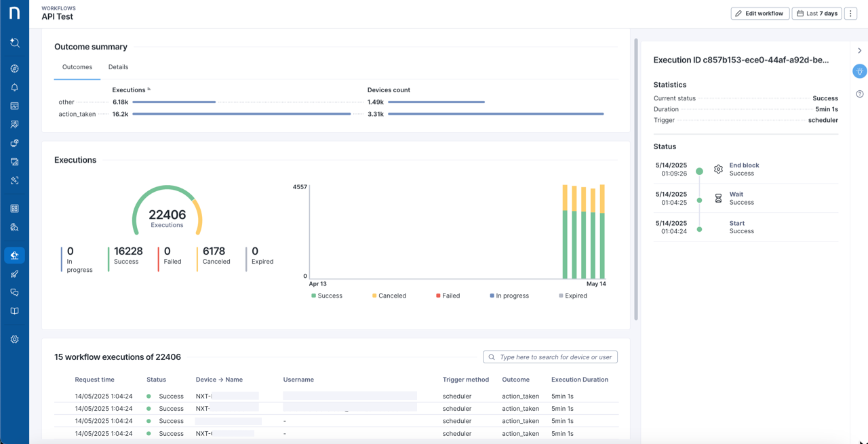Collapse the right panel with chevron arrow

859,51
